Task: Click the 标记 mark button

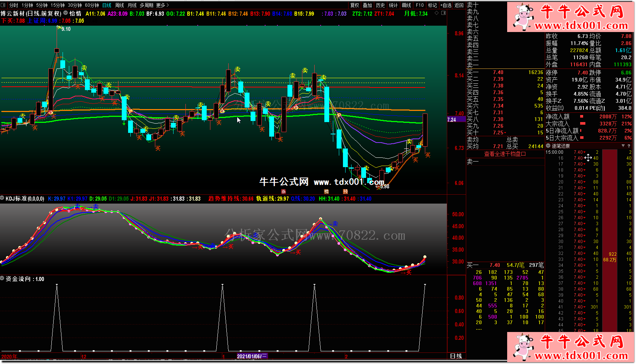Action: tap(433, 5)
